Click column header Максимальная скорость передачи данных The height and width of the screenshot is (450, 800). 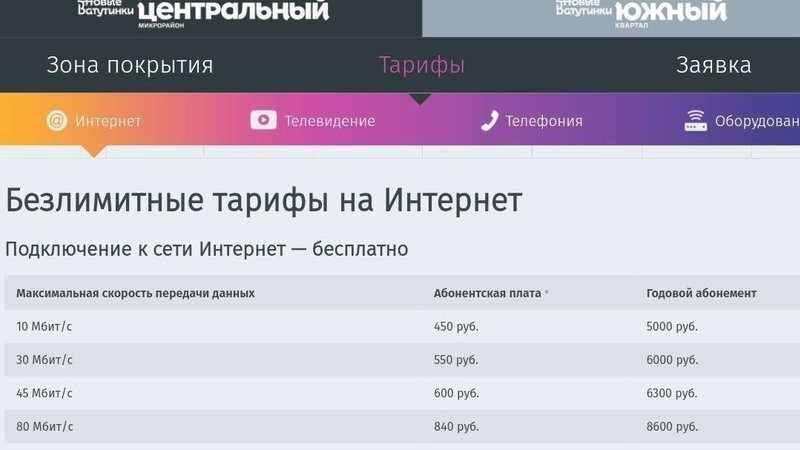pos(135,293)
